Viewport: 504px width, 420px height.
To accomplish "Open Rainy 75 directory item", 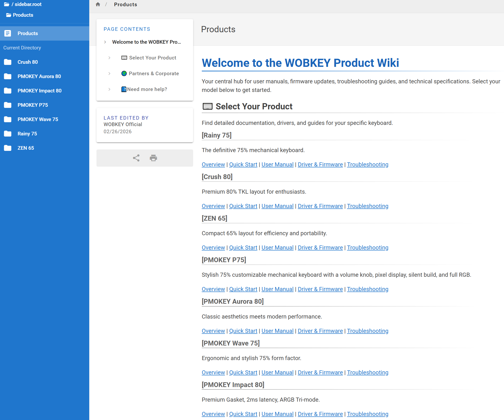I will coord(27,134).
